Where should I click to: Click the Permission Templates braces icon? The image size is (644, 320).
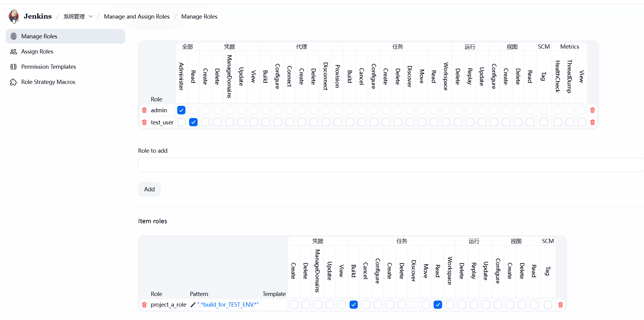[13, 67]
